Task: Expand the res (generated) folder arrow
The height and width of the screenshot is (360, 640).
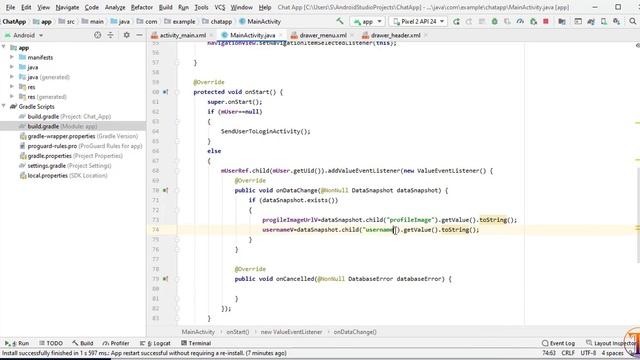Action: (12, 97)
